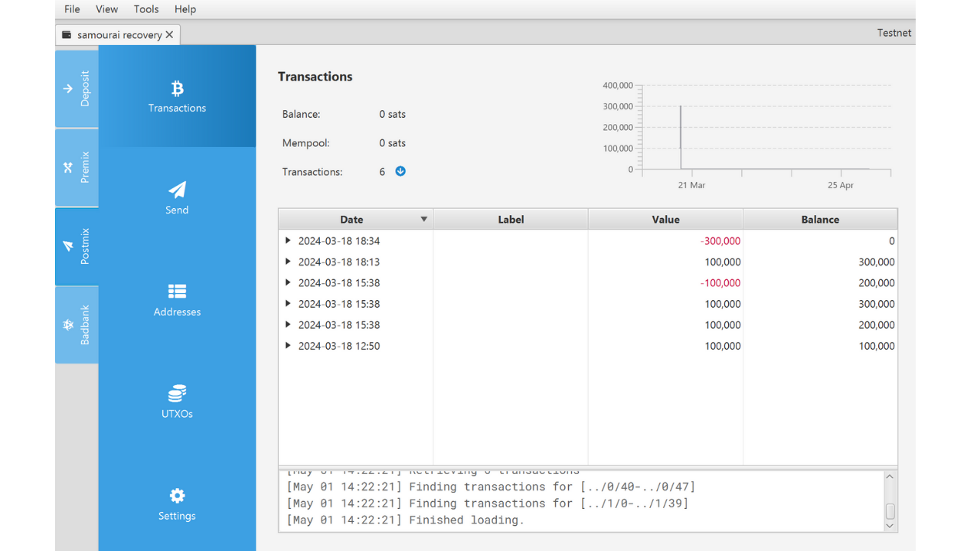The image size is (980, 551).
Task: Expand the 2024-03-18 18:34 transaction row
Action: [288, 240]
